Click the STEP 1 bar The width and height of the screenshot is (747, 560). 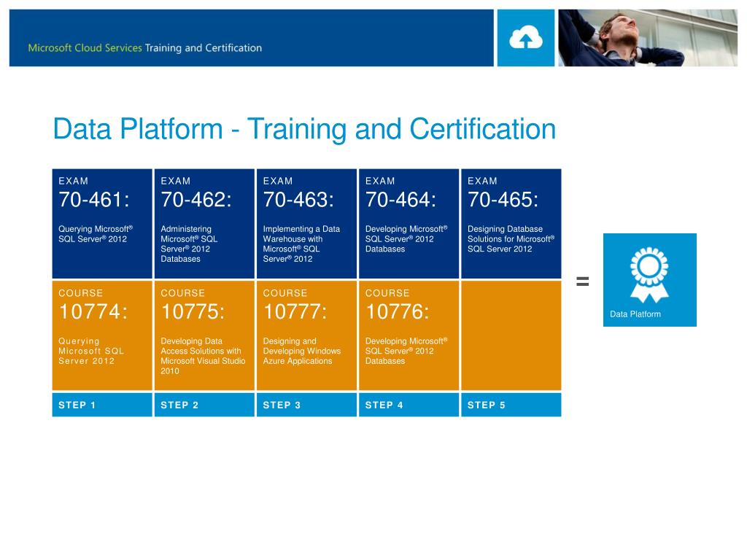102,405
